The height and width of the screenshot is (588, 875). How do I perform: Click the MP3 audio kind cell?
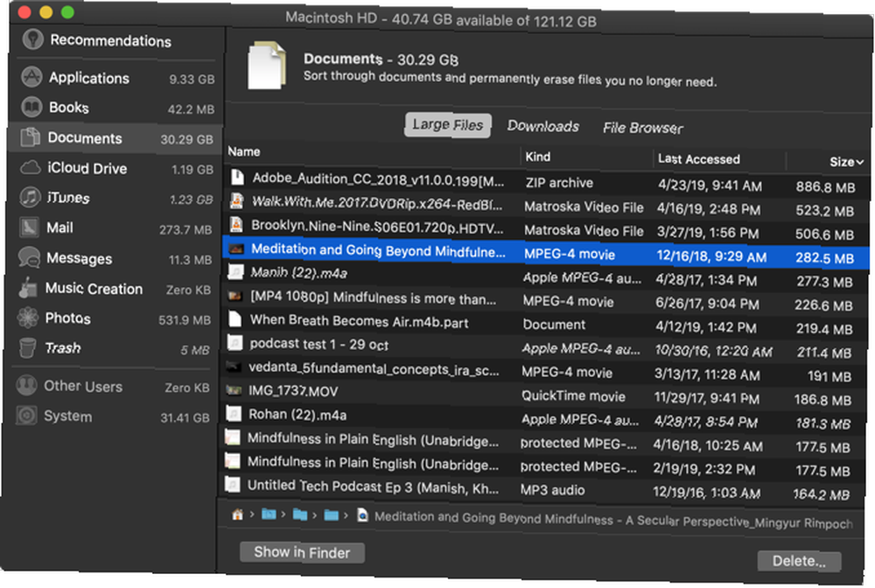click(552, 490)
